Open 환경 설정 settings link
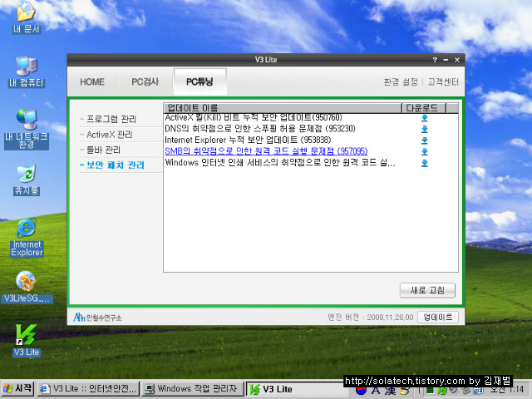Viewport: 532px width, 399px height. [401, 81]
